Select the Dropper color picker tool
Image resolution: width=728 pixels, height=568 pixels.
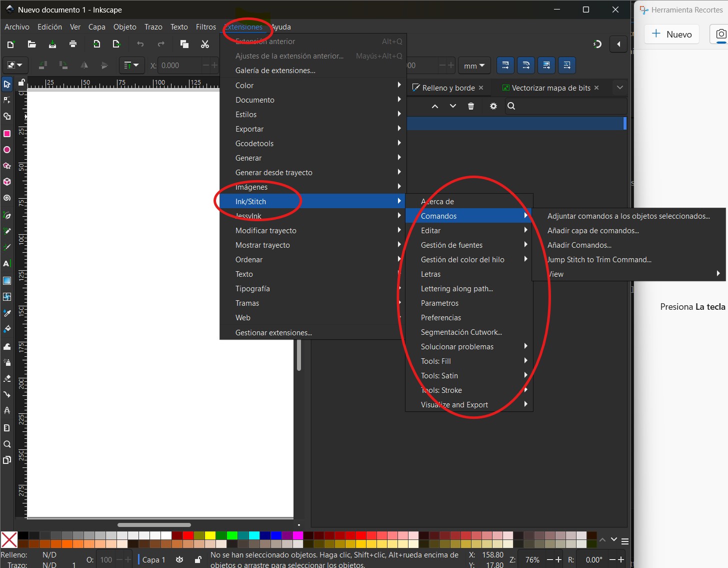click(7, 313)
